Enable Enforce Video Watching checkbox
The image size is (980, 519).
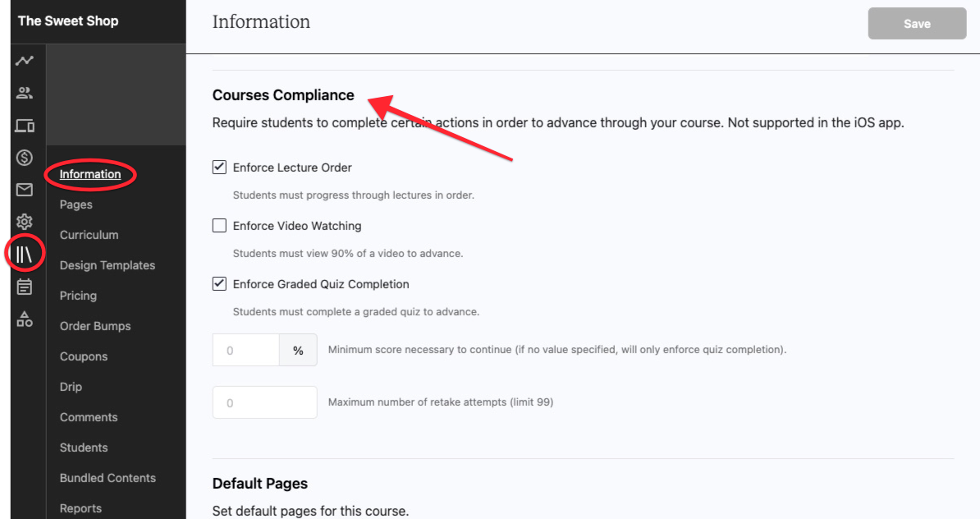click(219, 225)
